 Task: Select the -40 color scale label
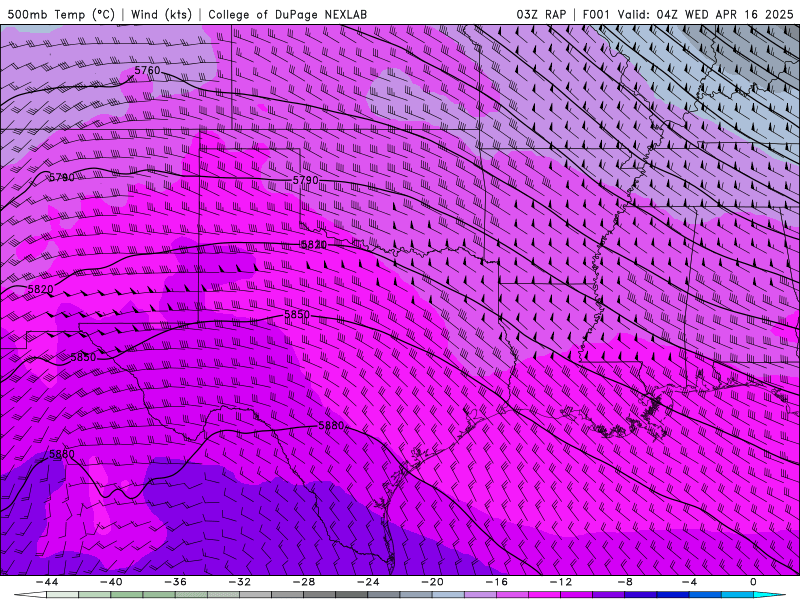[111, 582]
